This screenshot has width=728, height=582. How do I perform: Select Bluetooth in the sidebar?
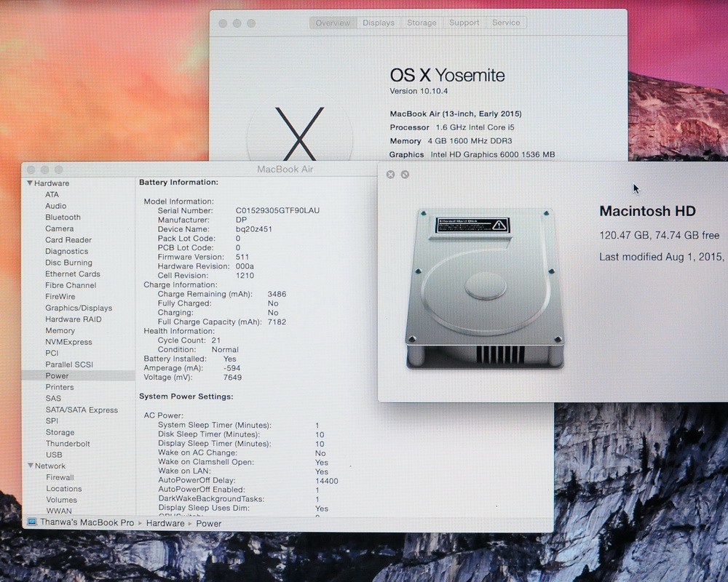[x=63, y=218]
